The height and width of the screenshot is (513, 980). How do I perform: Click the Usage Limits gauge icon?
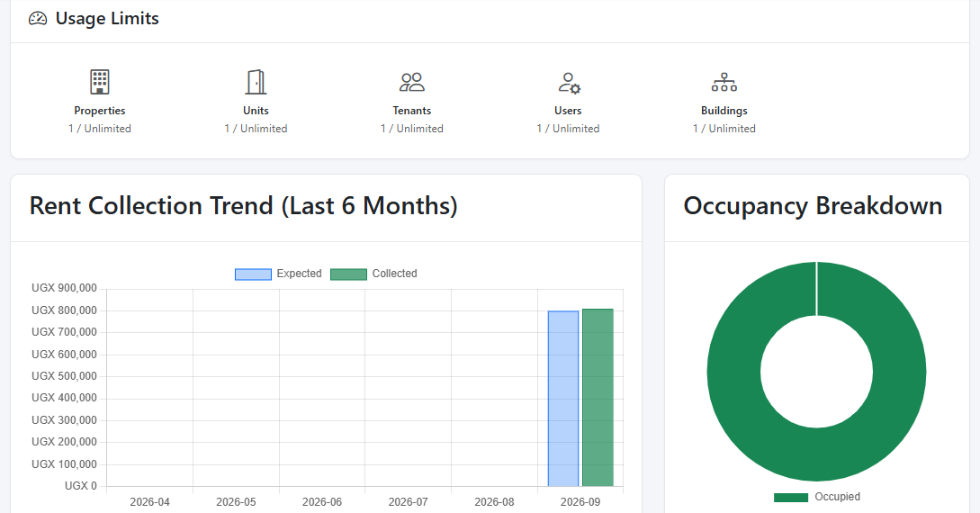tap(38, 19)
